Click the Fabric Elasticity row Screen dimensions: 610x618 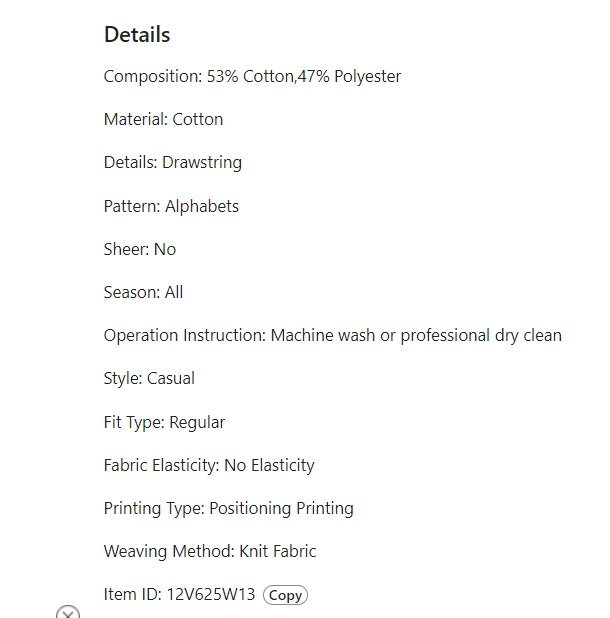point(209,465)
